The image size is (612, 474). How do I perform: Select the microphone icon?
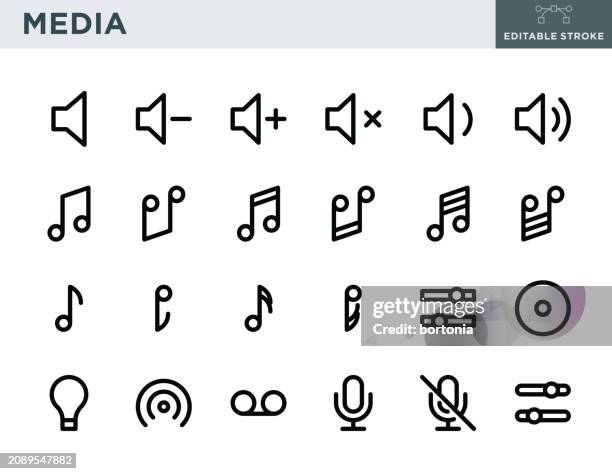[x=353, y=403]
